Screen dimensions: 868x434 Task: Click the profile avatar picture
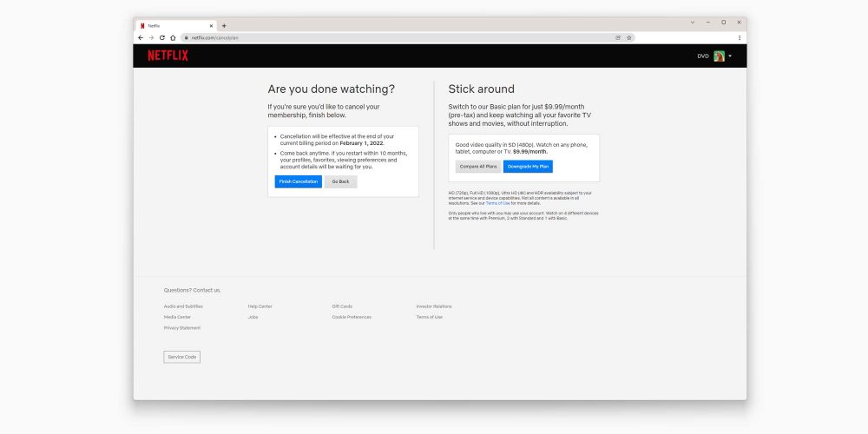coord(719,56)
